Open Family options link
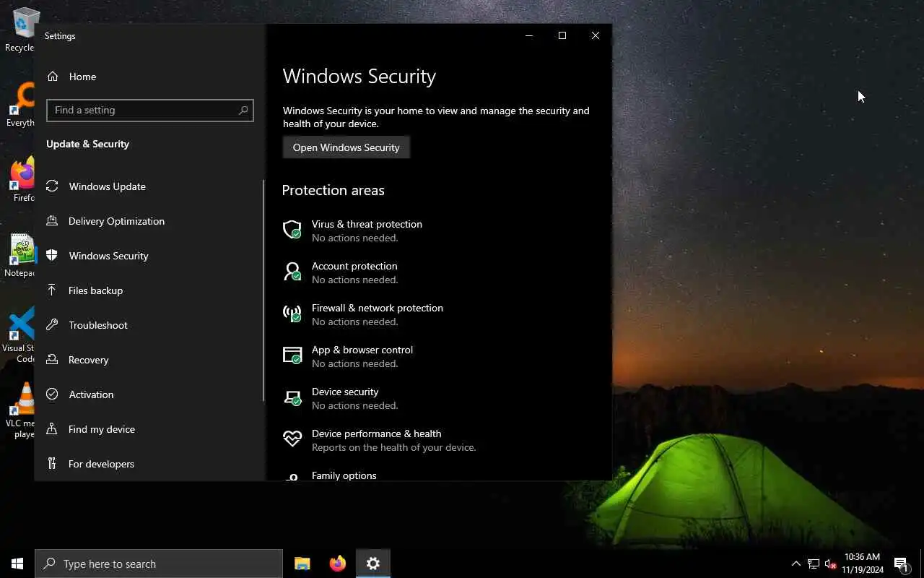This screenshot has width=924, height=578. coord(344,475)
